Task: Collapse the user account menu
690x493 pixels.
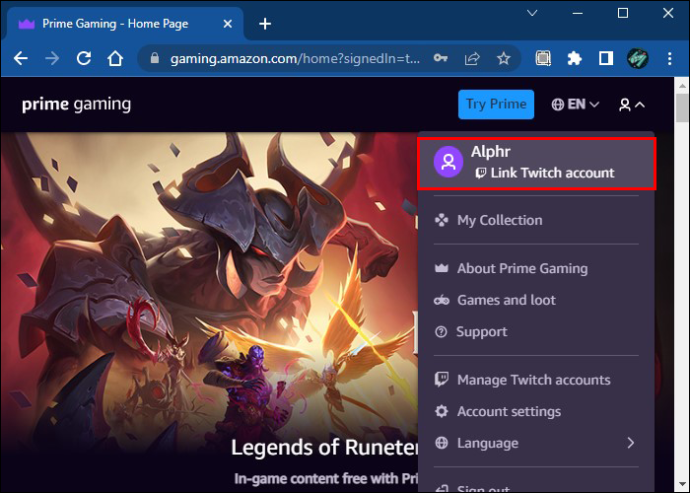Action: tap(632, 105)
